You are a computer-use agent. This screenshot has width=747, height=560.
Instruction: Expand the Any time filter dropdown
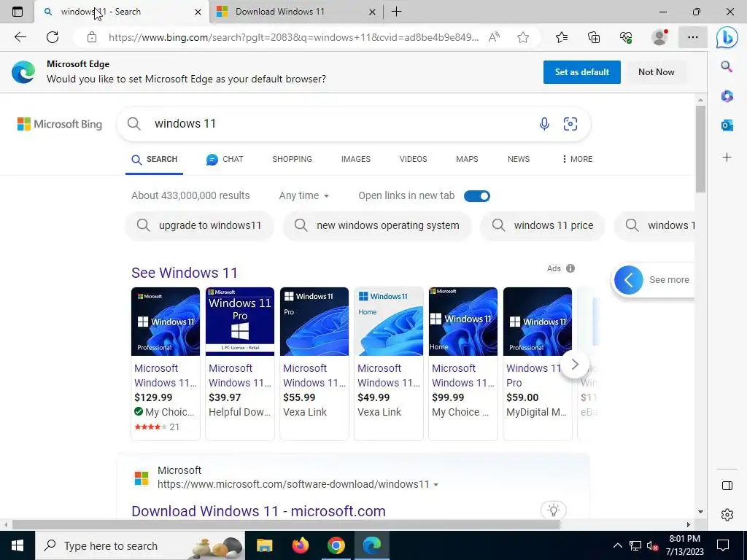[x=304, y=195]
